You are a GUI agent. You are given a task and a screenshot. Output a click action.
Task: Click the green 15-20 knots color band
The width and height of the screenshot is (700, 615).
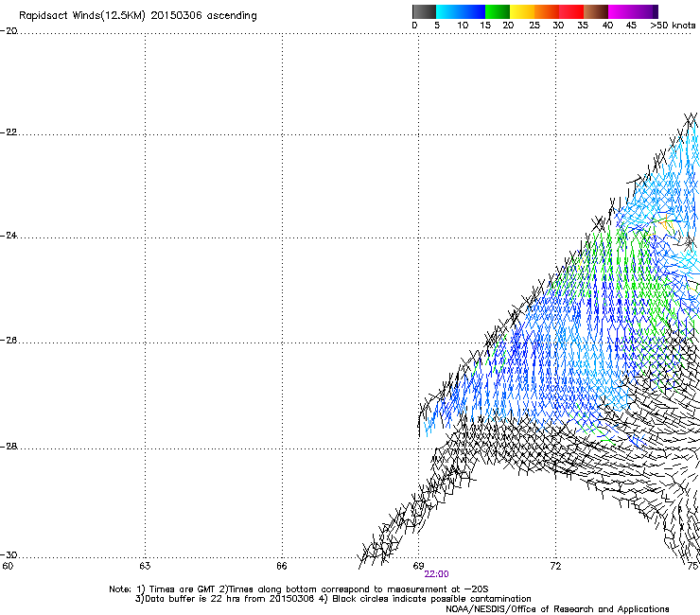(498, 11)
